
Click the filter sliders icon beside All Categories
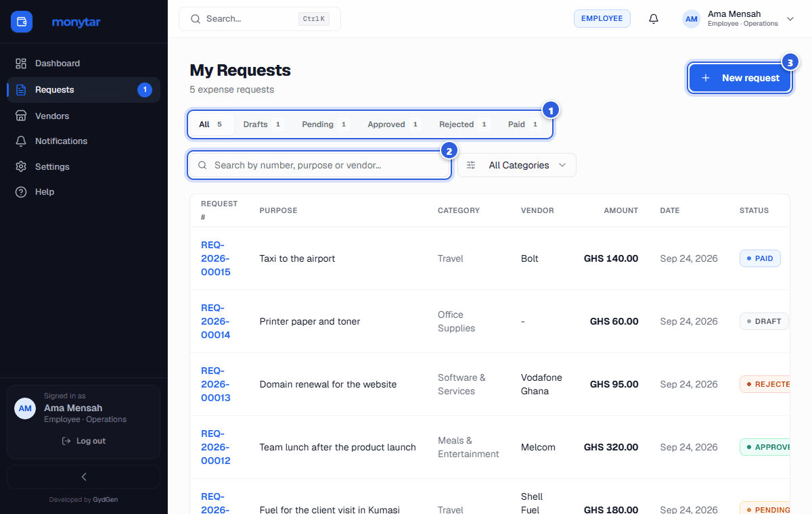click(472, 165)
